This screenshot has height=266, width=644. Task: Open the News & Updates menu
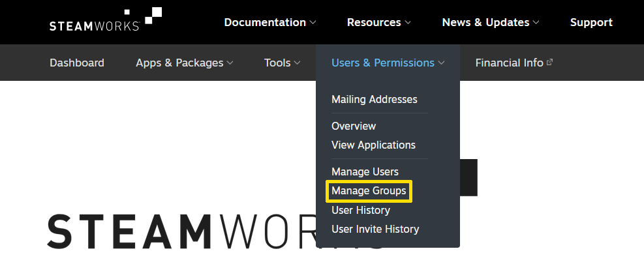[485, 22]
